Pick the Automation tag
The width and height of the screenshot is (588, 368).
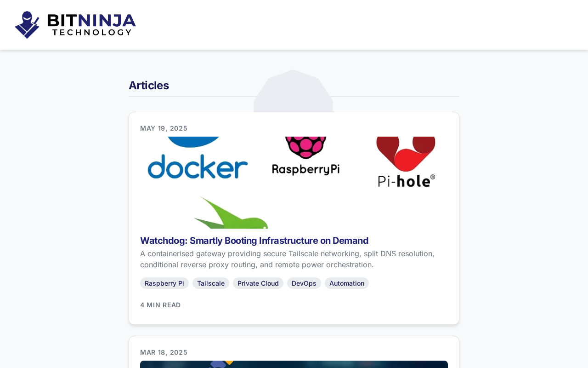347,283
